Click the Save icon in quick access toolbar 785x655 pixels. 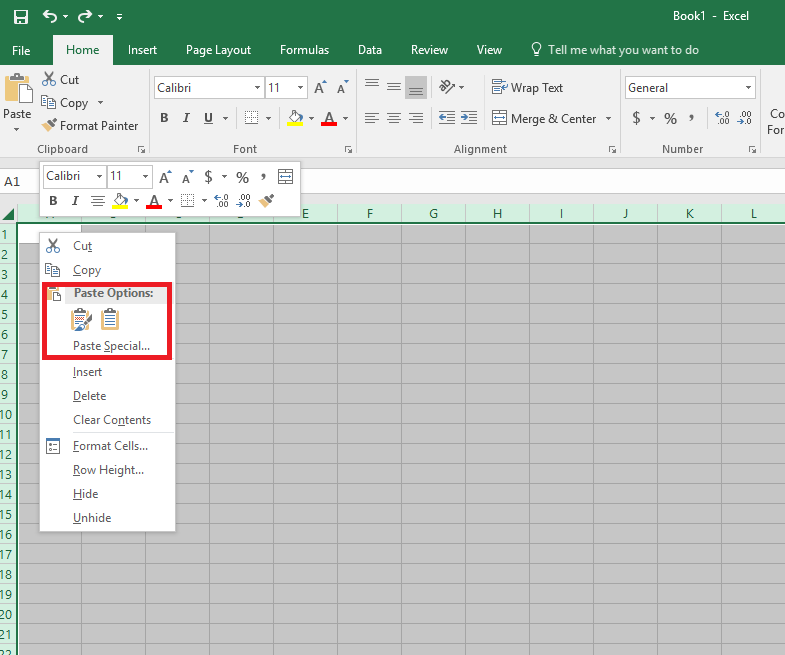coord(21,17)
